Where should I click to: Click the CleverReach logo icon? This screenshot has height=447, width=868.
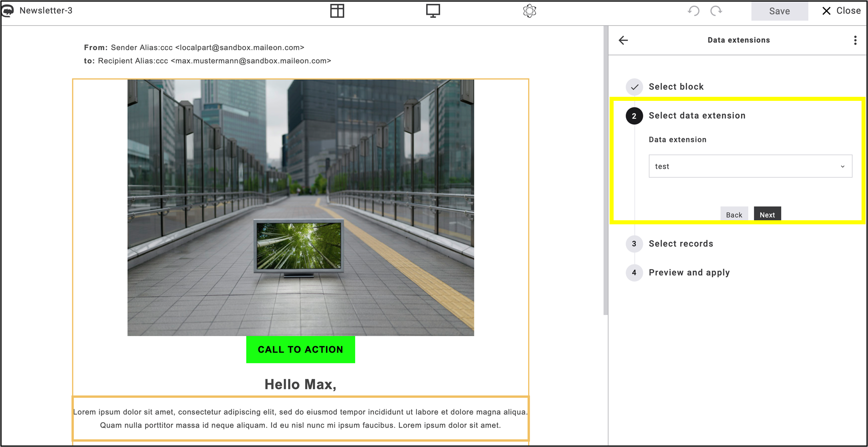pyautogui.click(x=8, y=10)
